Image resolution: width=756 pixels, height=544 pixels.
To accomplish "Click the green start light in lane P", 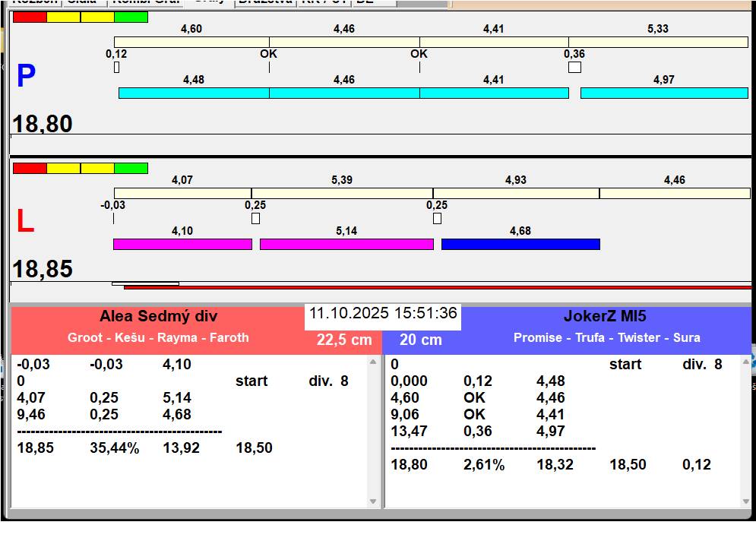I will [131, 17].
